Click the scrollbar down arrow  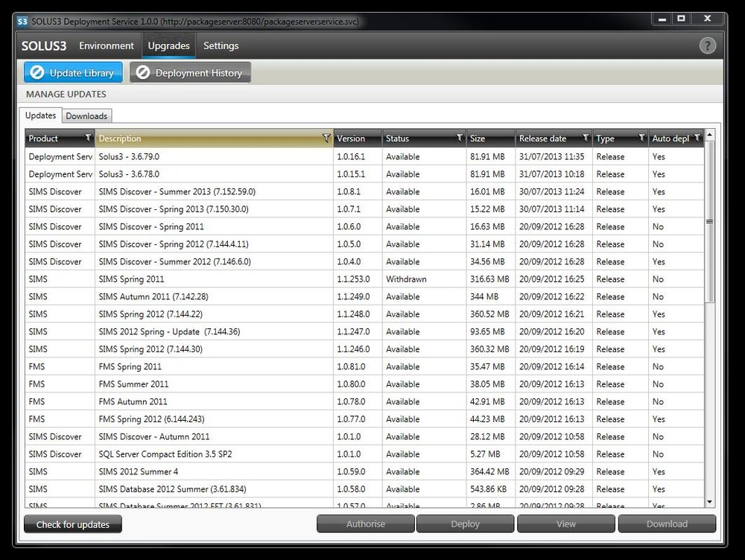709,502
